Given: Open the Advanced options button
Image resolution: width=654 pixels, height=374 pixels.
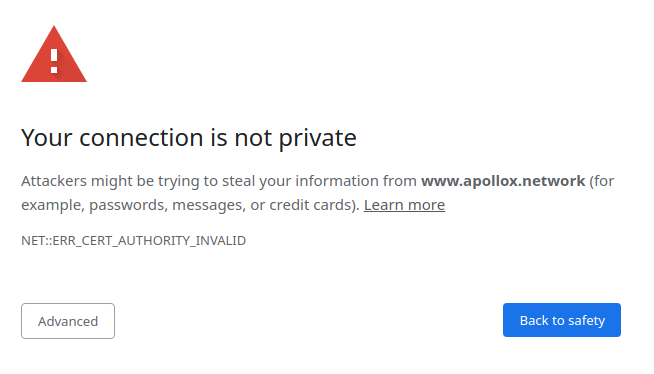Looking at the screenshot, I should pos(68,321).
